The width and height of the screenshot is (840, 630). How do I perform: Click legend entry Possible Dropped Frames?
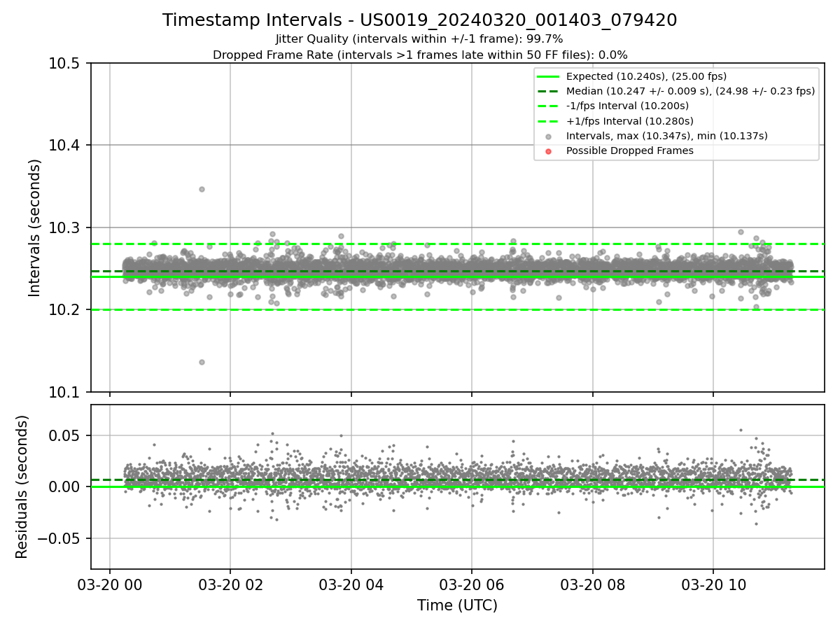[630, 150]
